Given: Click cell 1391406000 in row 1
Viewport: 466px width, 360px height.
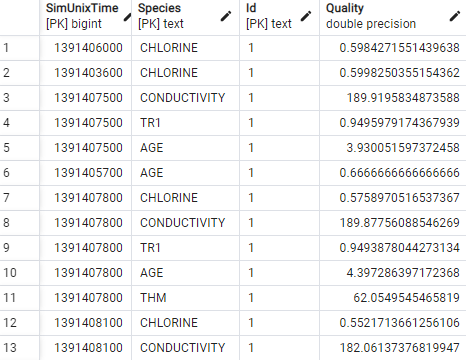Looking at the screenshot, I should 86,48.
